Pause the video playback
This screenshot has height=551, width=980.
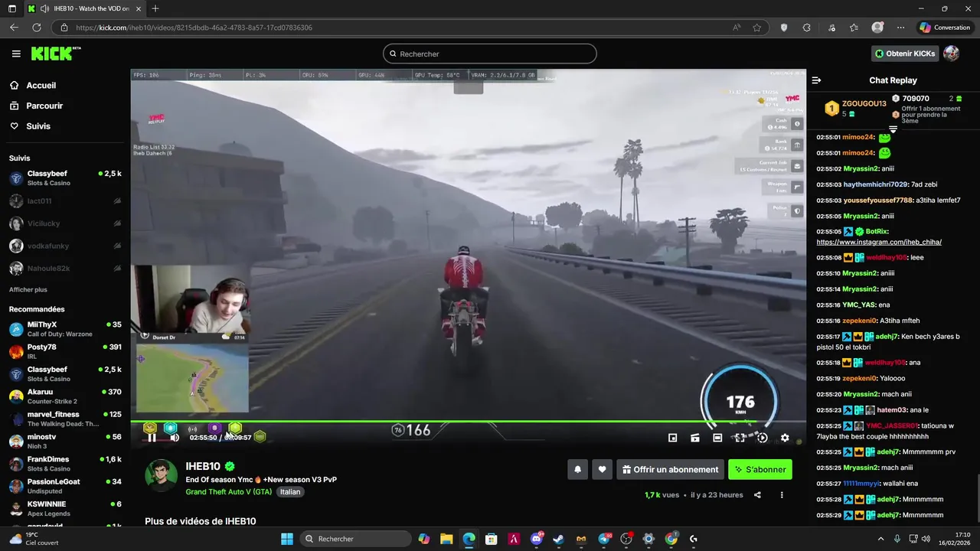click(152, 438)
